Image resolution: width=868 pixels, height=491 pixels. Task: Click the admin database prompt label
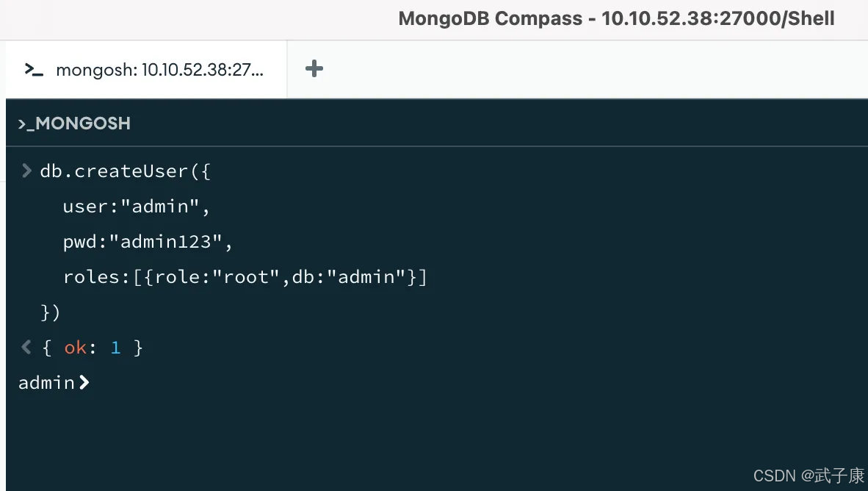coord(46,382)
